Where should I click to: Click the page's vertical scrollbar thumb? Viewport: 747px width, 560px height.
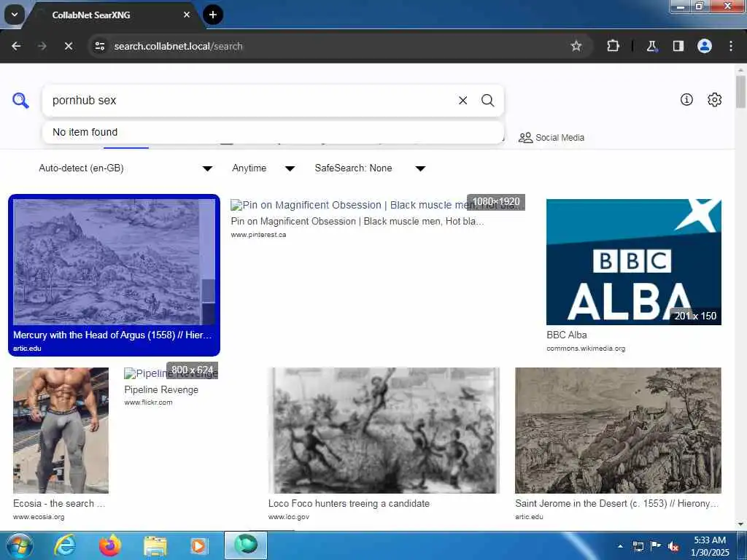(740, 91)
